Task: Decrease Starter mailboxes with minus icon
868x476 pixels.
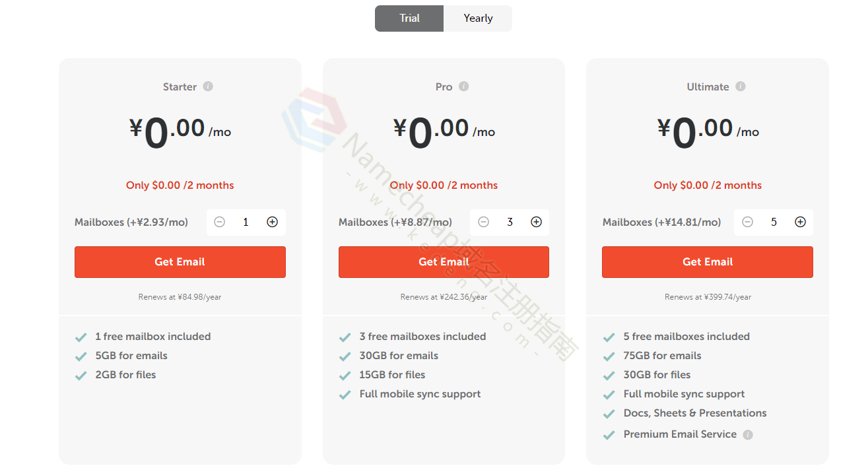Action: (x=220, y=222)
